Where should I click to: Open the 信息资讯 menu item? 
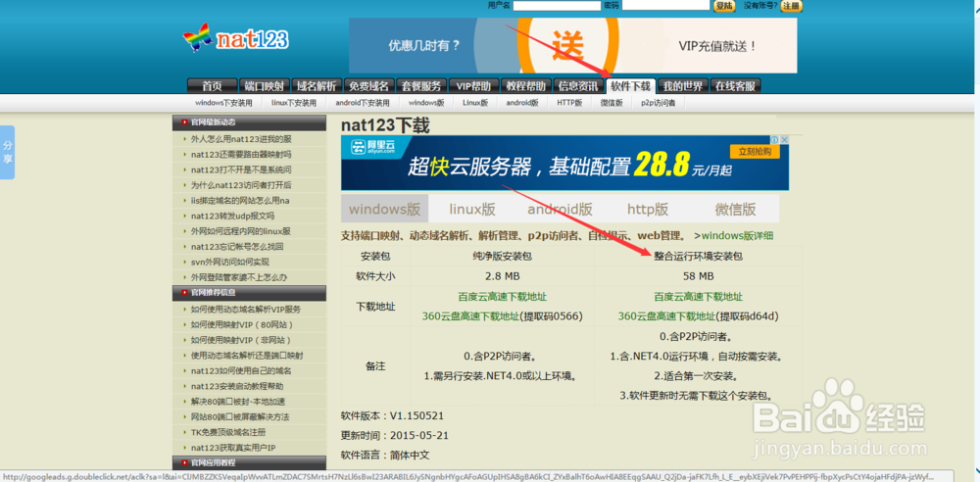(578, 86)
